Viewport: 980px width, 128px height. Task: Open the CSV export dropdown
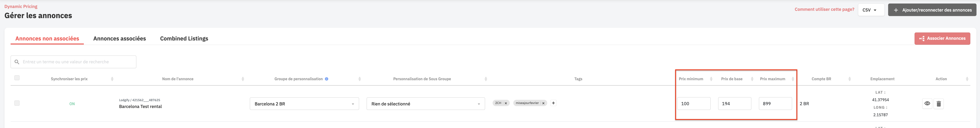(871, 10)
